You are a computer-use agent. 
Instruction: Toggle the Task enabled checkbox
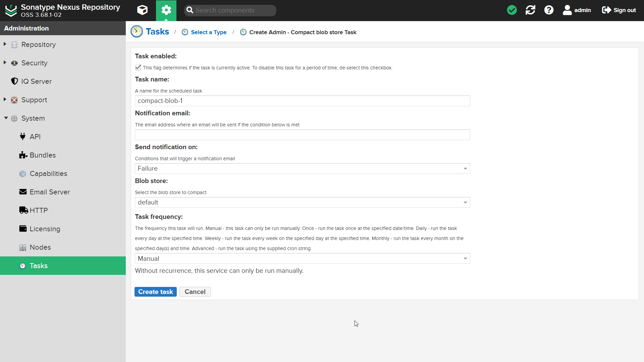(138, 67)
